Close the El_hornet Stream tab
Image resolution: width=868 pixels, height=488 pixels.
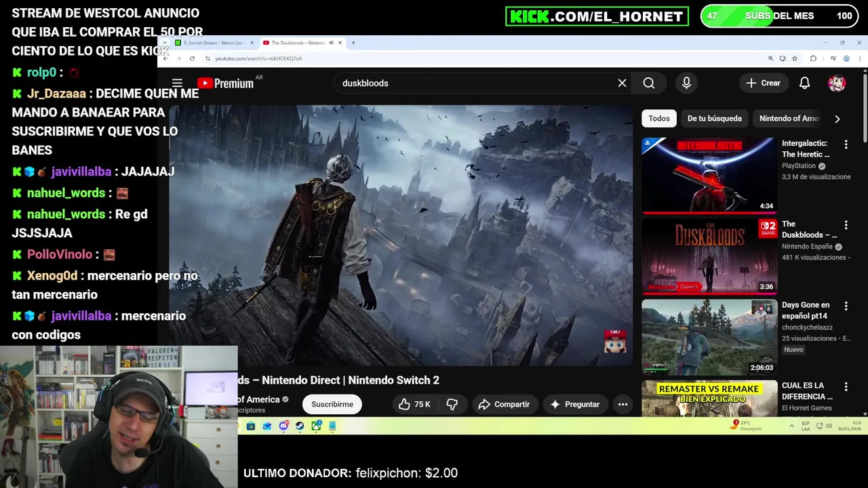tap(252, 43)
